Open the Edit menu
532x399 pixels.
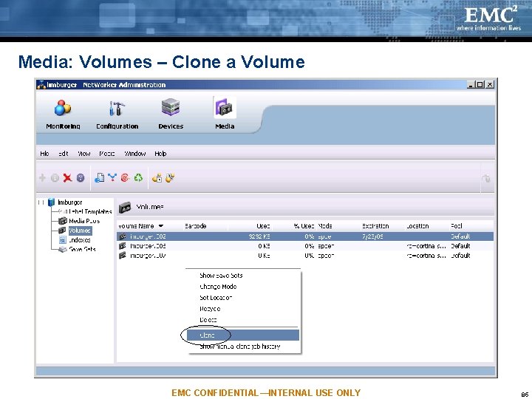pos(63,154)
